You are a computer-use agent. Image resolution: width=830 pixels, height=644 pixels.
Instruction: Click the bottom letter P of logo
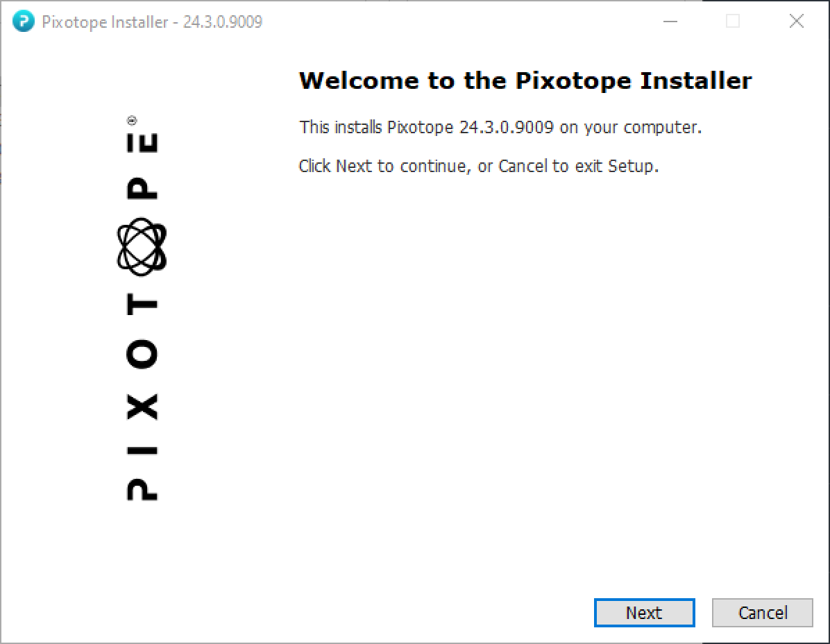pos(142,488)
